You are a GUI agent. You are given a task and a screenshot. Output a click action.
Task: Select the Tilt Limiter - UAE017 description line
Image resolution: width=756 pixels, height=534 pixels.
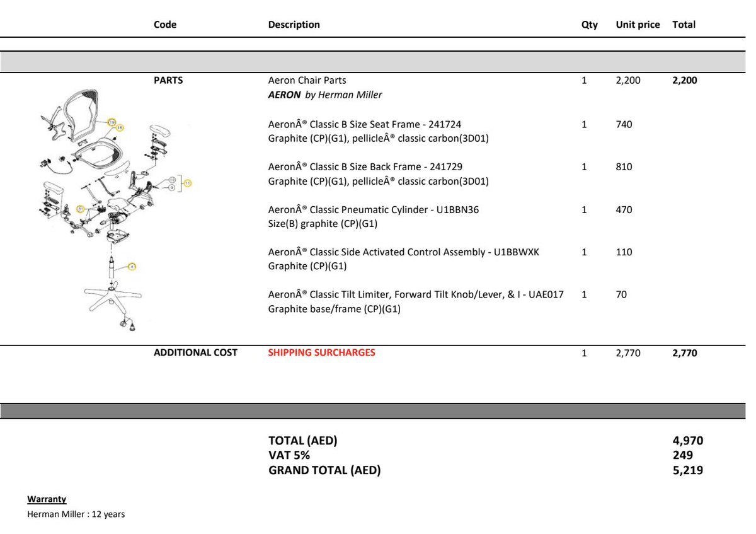[416, 294]
